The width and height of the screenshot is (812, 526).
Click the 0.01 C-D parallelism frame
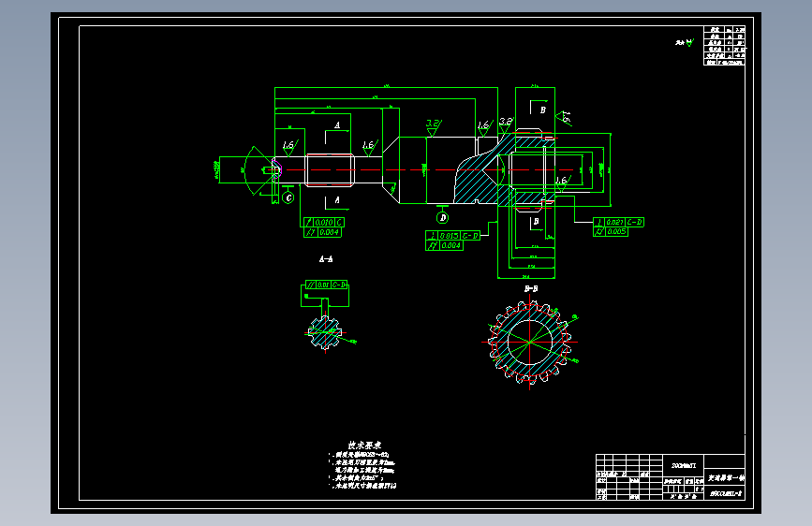[326, 285]
